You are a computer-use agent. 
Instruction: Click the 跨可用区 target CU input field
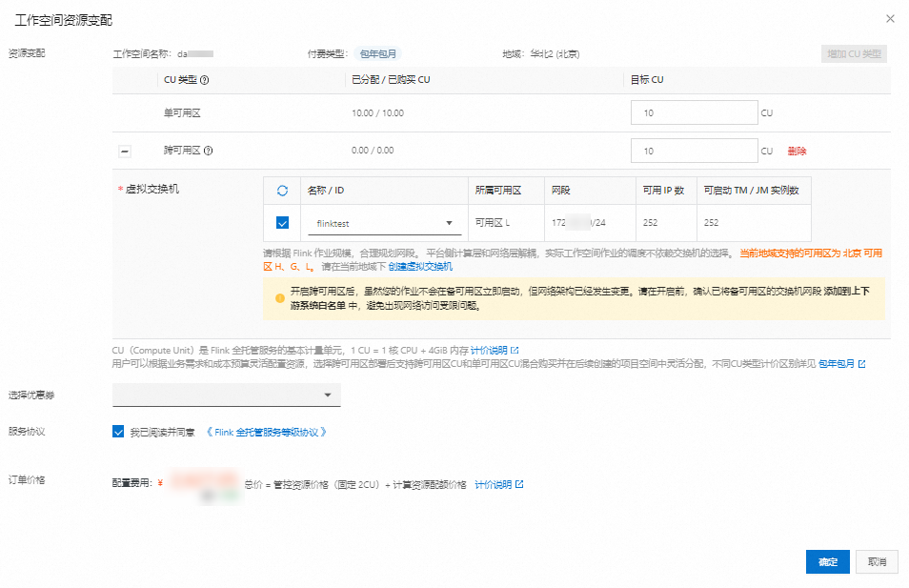tap(694, 151)
